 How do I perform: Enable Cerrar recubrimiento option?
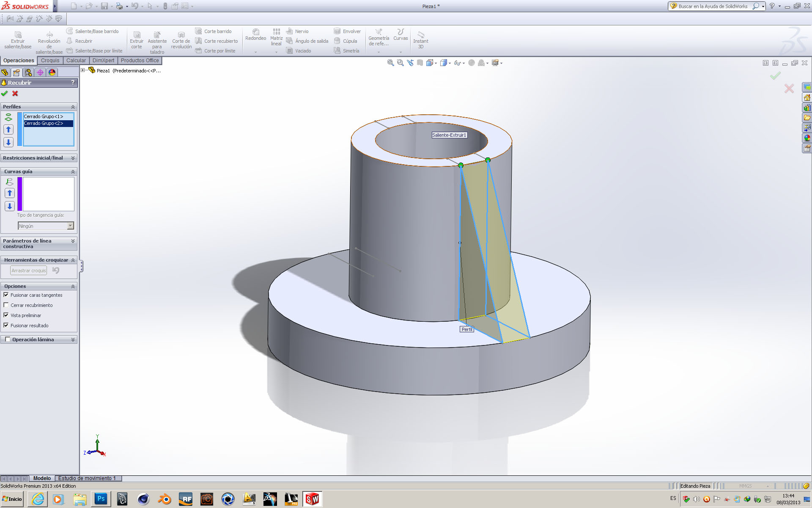[6, 305]
